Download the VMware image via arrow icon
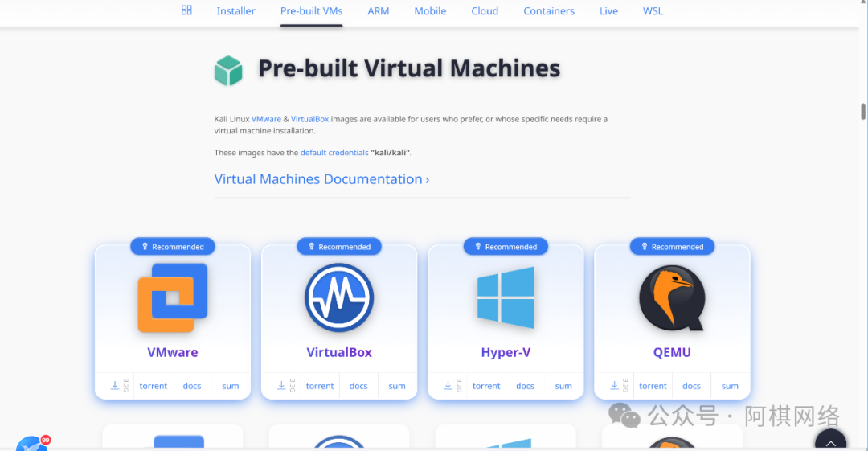The image size is (868, 451). [x=115, y=386]
